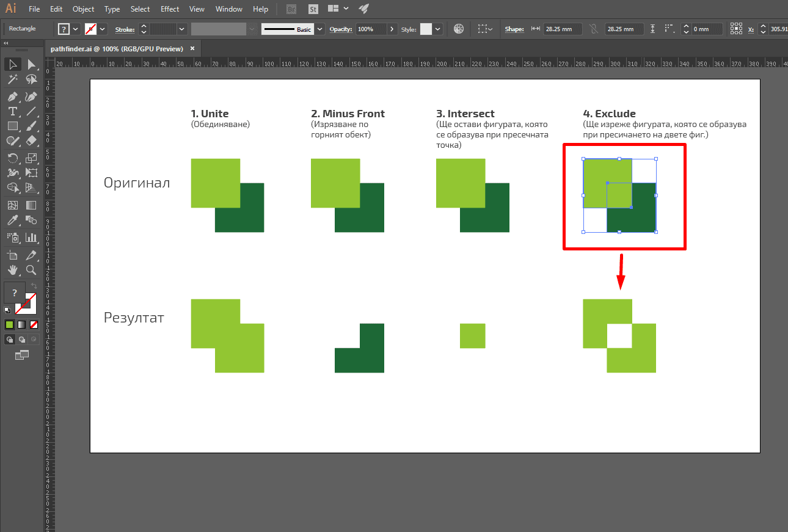Open Adobe Bridge via Br icon
The width and height of the screenshot is (788, 532).
click(x=291, y=9)
